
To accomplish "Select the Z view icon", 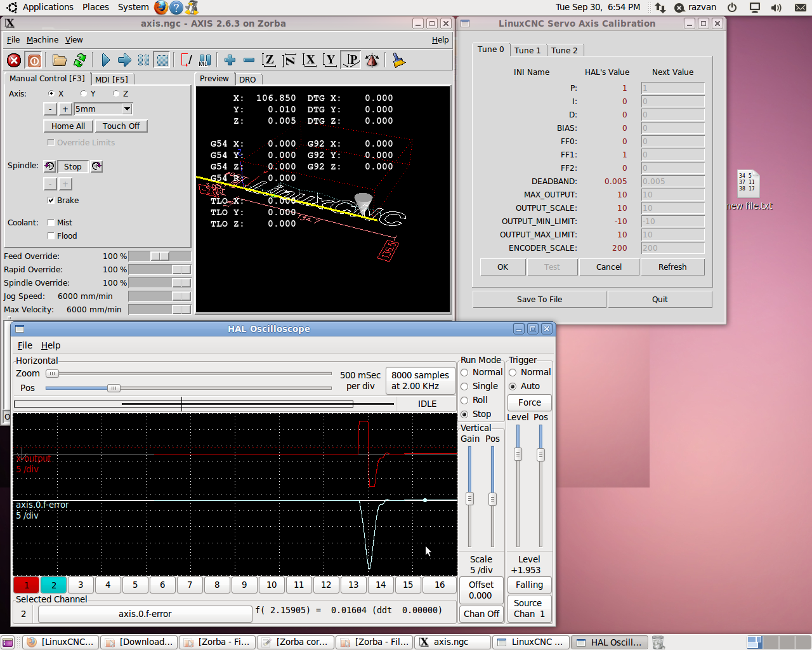I will coord(269,60).
